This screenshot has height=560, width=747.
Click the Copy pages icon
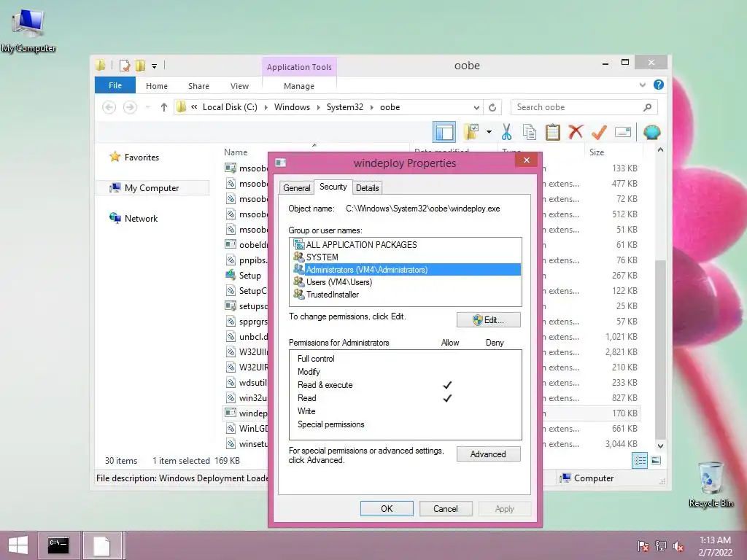click(x=530, y=132)
